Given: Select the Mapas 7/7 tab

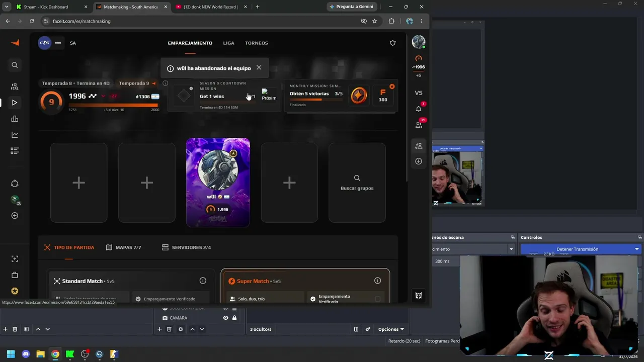Looking at the screenshot, I should pos(123,247).
